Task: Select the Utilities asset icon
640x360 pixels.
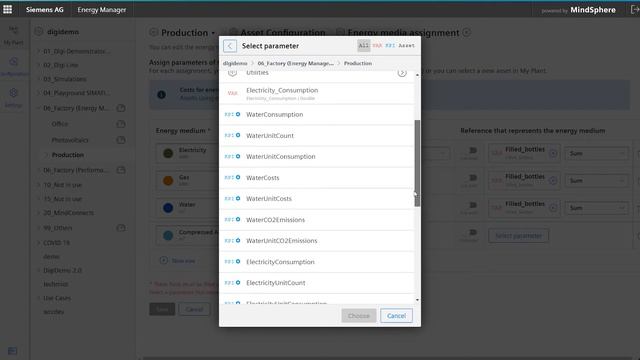Action: [x=232, y=73]
